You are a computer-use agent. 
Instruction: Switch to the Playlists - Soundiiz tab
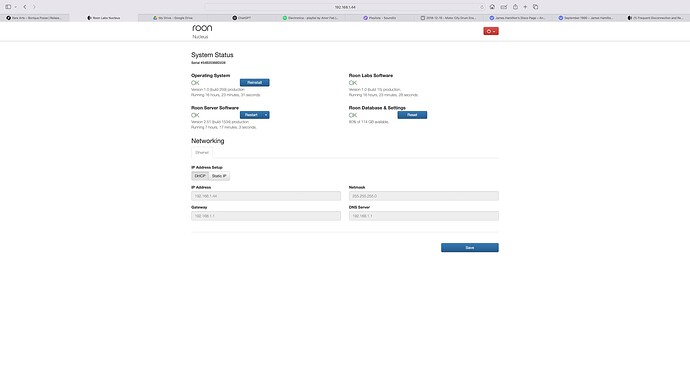(379, 18)
